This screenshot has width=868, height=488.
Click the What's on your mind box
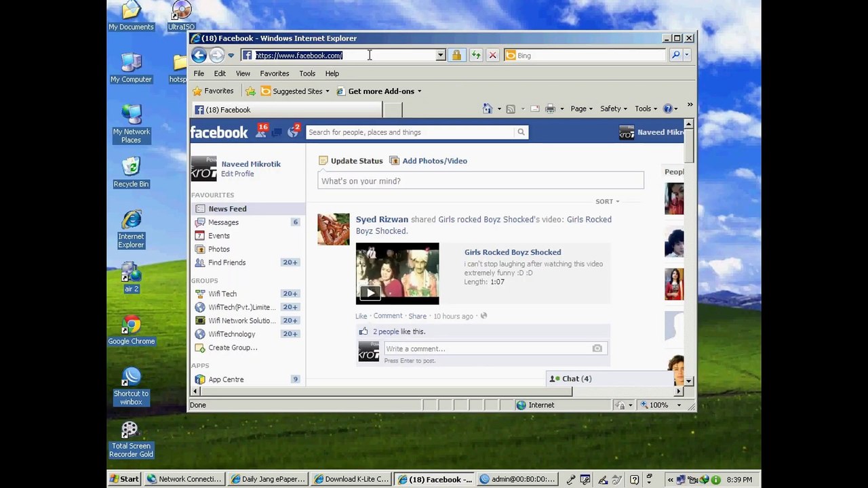(481, 181)
